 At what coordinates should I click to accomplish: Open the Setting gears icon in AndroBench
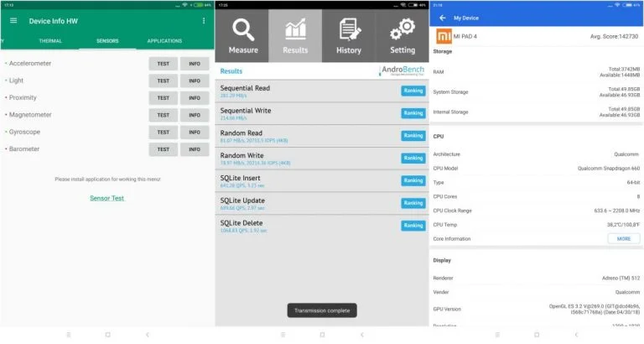402,29
